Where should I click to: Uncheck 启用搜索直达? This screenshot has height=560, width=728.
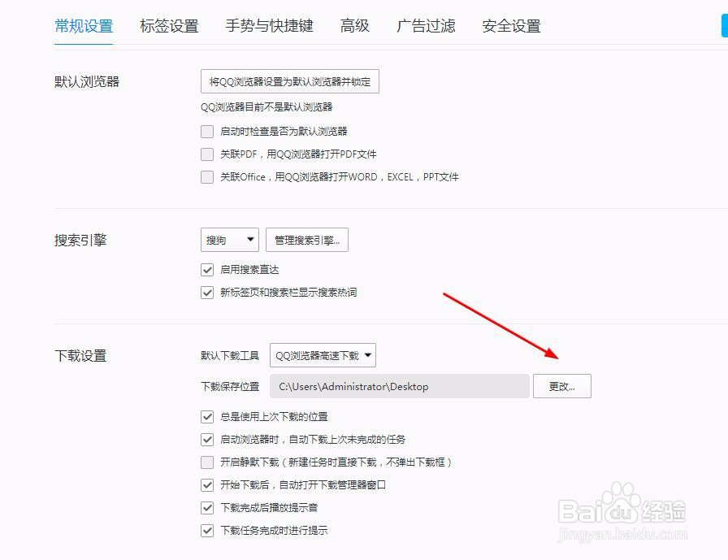[207, 270]
